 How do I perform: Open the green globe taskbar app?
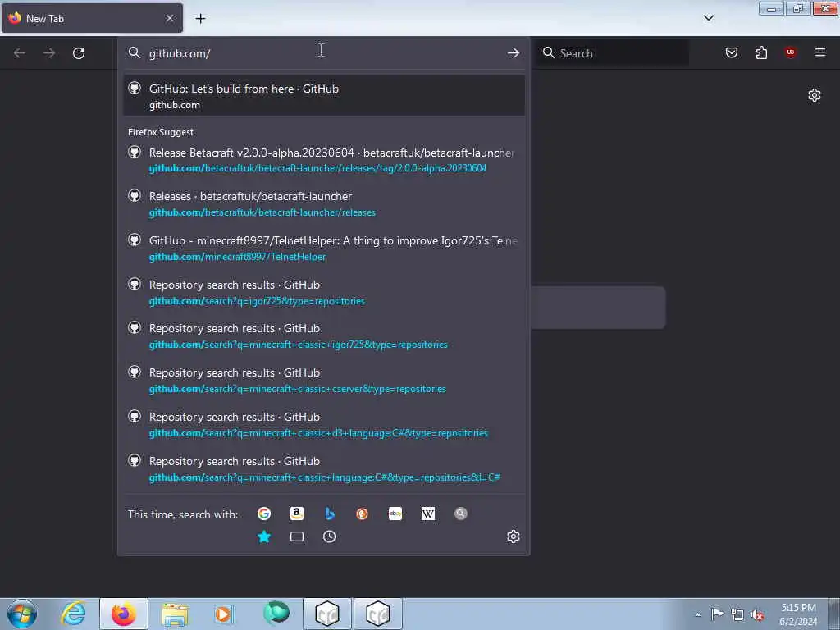click(276, 613)
